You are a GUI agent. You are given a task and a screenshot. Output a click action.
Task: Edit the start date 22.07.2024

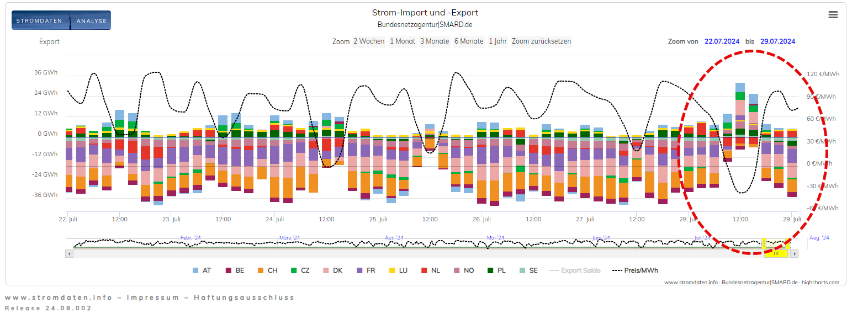[722, 41]
